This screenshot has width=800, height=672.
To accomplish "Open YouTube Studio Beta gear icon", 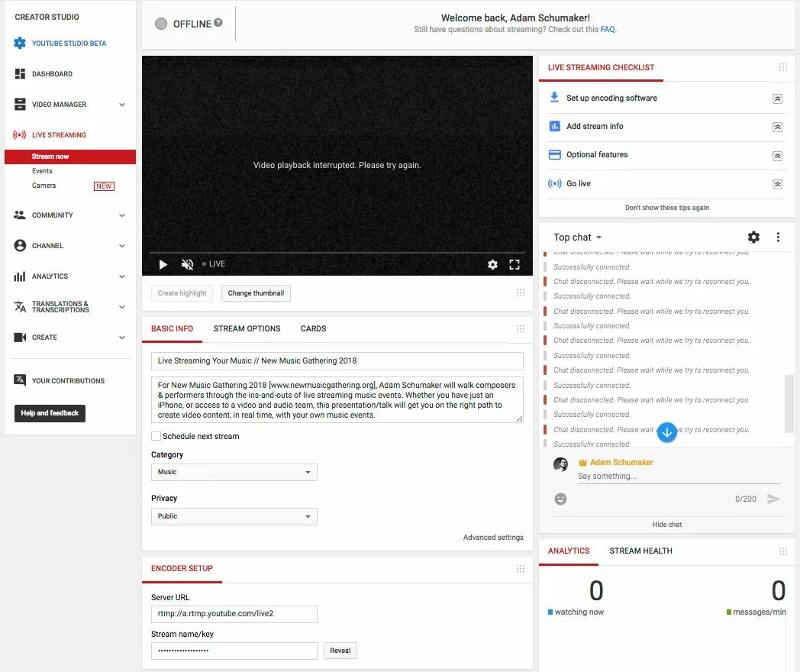I will coord(20,43).
